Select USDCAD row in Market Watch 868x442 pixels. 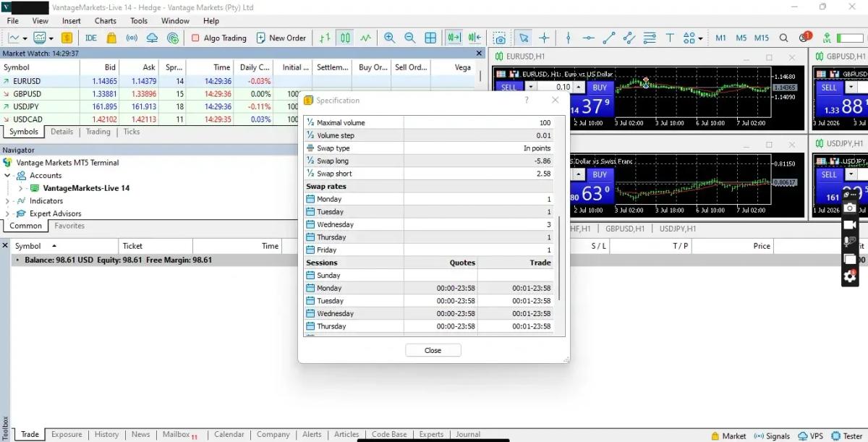pyautogui.click(x=238, y=119)
